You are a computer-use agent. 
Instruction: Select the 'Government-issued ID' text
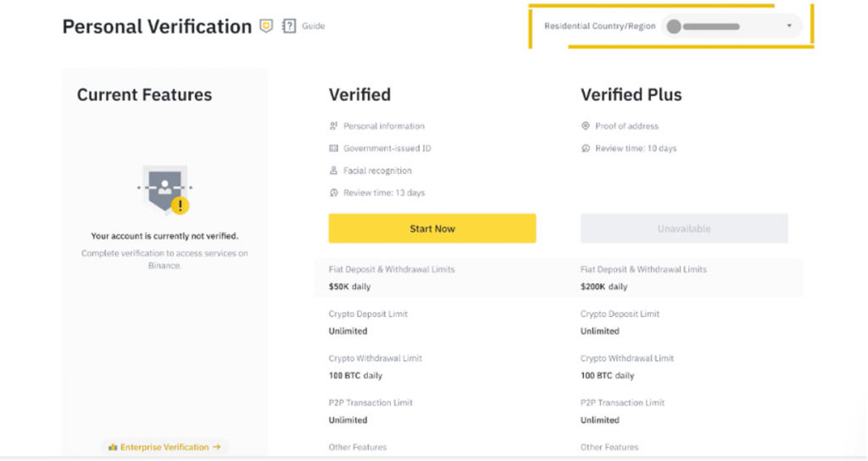pos(387,148)
